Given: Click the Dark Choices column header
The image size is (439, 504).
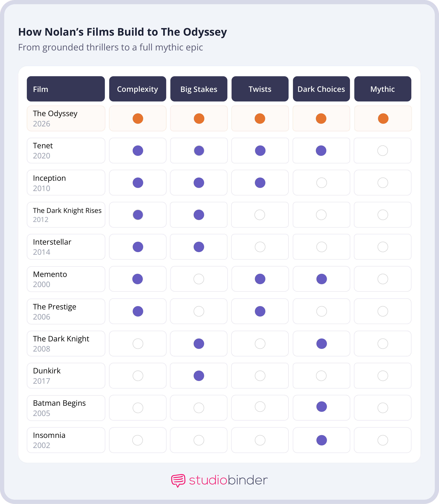Looking at the screenshot, I should coord(321,89).
